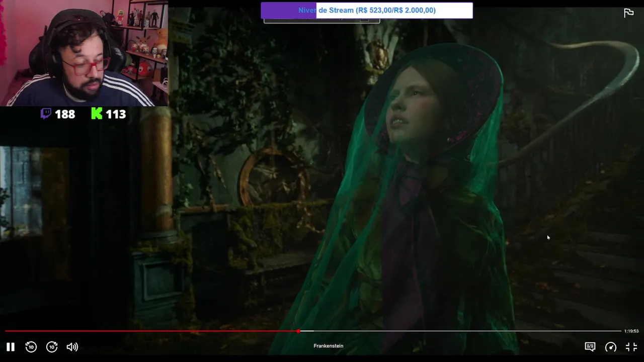Click the remaining time 1:19:53

[631, 331]
